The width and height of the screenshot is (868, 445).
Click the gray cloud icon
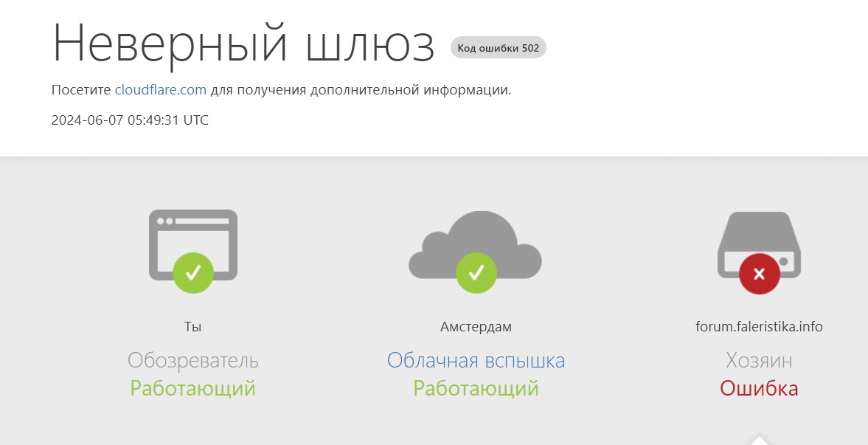click(x=475, y=244)
